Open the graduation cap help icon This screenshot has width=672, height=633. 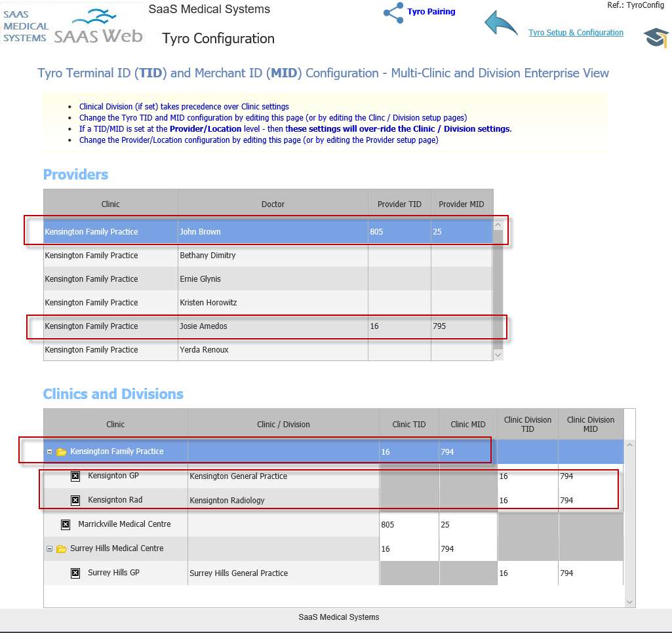[x=656, y=37]
